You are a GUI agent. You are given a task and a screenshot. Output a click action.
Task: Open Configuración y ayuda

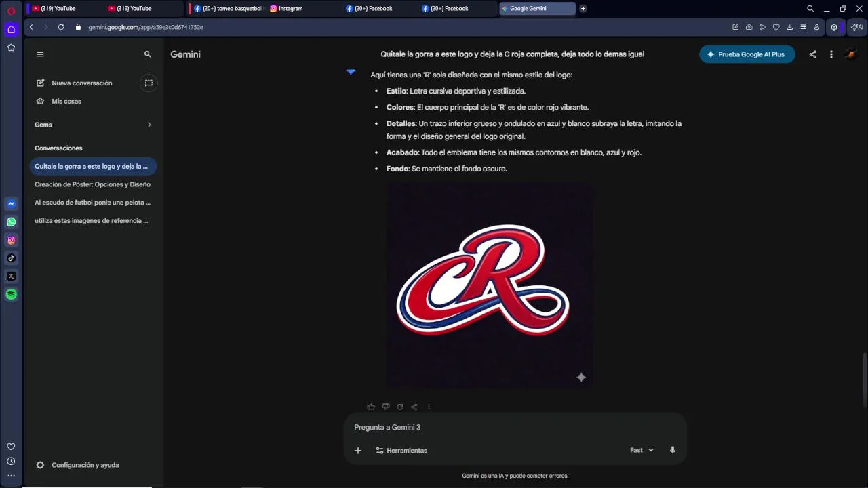tap(77, 465)
